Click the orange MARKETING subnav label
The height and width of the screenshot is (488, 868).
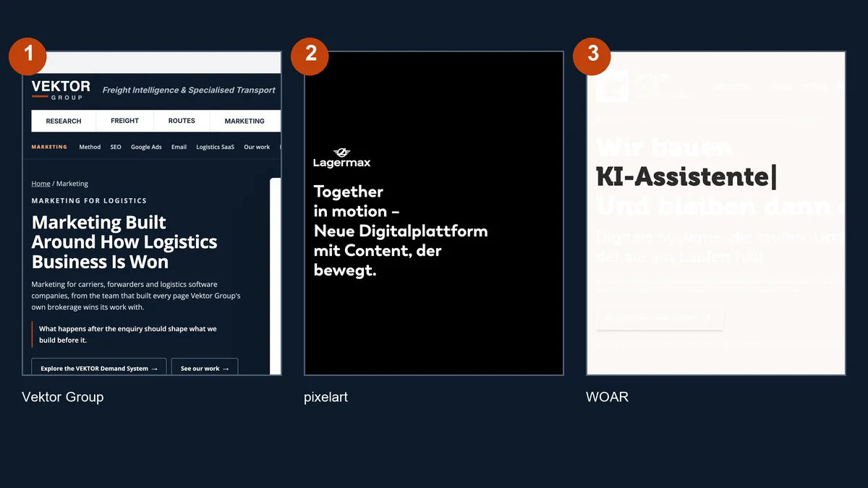click(49, 147)
